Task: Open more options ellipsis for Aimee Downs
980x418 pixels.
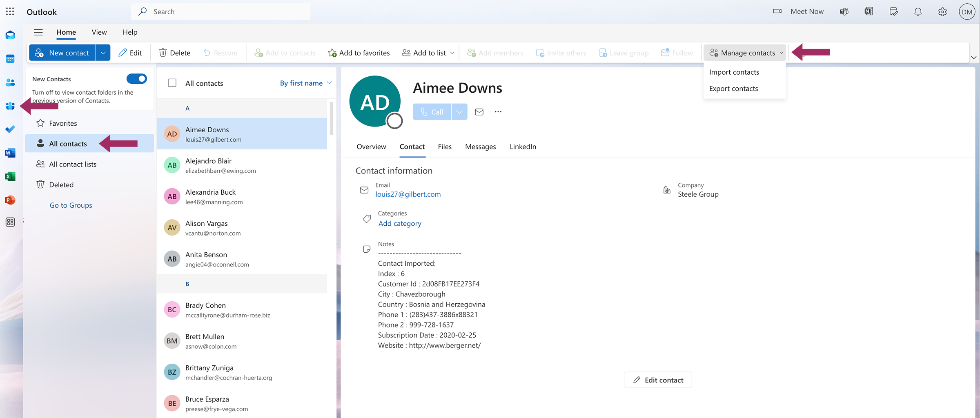Action: 498,112
